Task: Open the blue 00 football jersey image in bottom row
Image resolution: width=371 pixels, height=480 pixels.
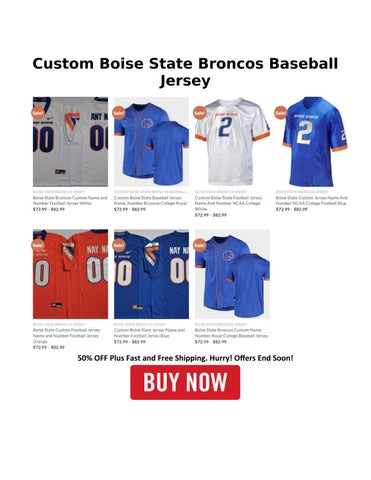Action: point(151,274)
